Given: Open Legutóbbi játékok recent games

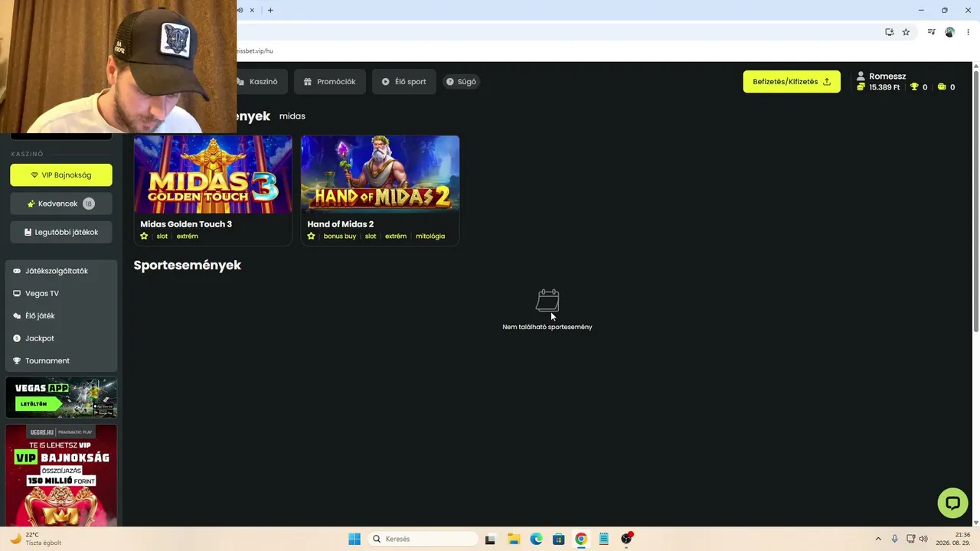Looking at the screenshot, I should tap(61, 232).
